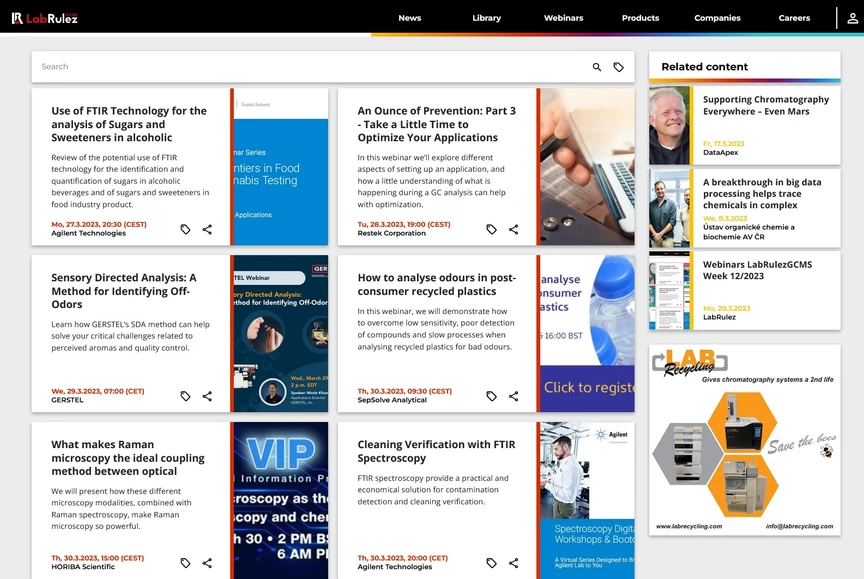Click tag icon on recycled plastics odours card

[x=492, y=396]
